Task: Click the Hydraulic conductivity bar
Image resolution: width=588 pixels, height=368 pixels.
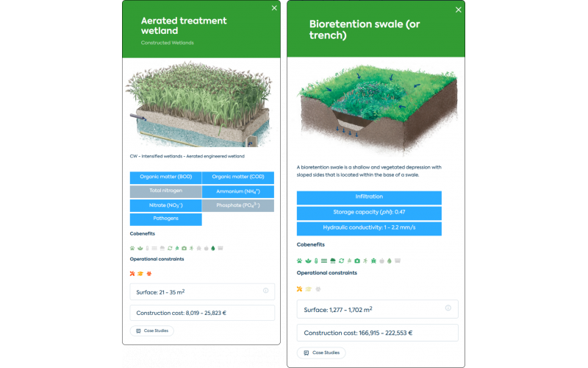Action: [x=369, y=228]
